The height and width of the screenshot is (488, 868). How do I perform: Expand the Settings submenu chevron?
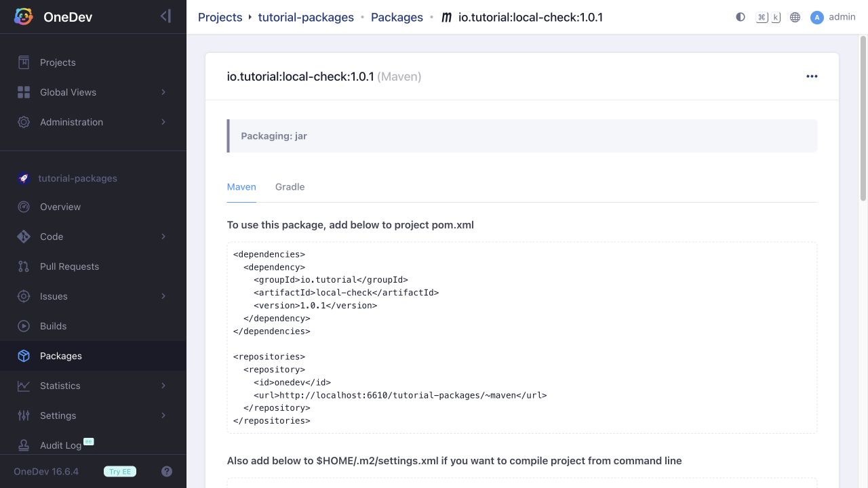tap(163, 415)
